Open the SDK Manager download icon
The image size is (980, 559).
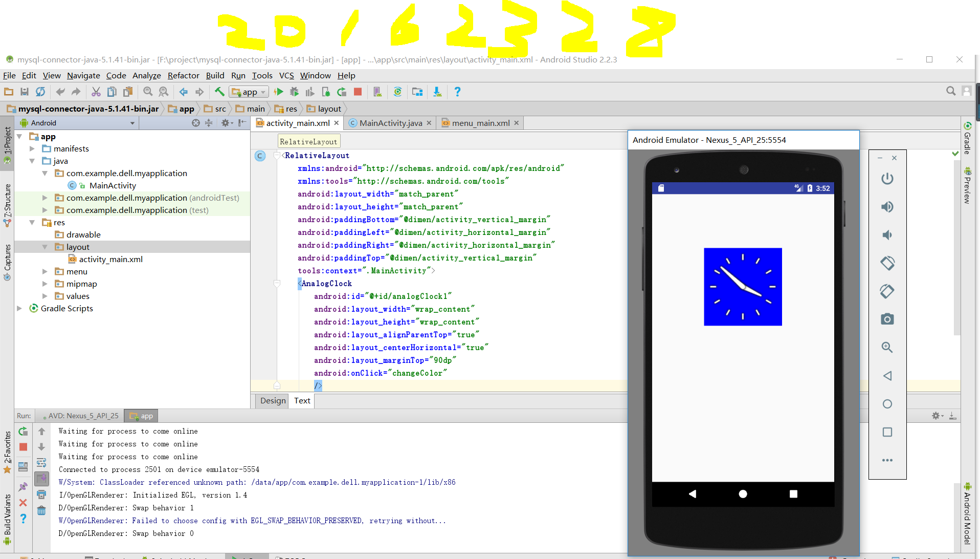click(437, 92)
